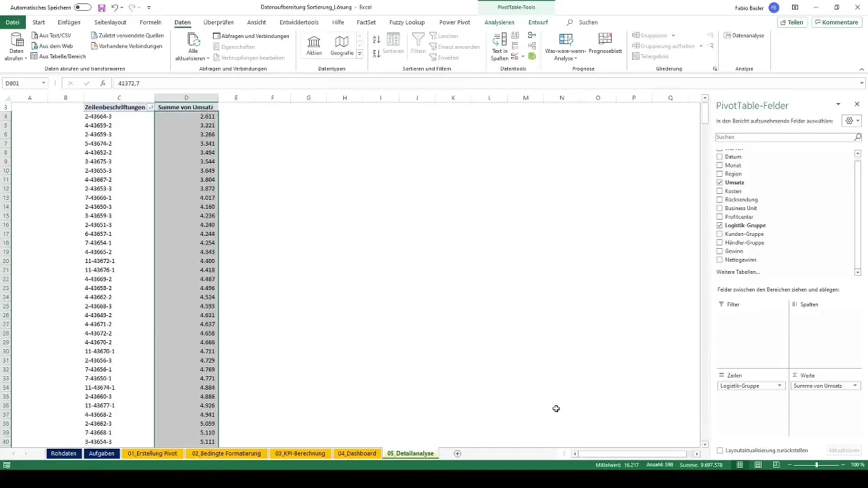The width and height of the screenshot is (868, 488).
Task: Select column D header
Action: point(186,98)
